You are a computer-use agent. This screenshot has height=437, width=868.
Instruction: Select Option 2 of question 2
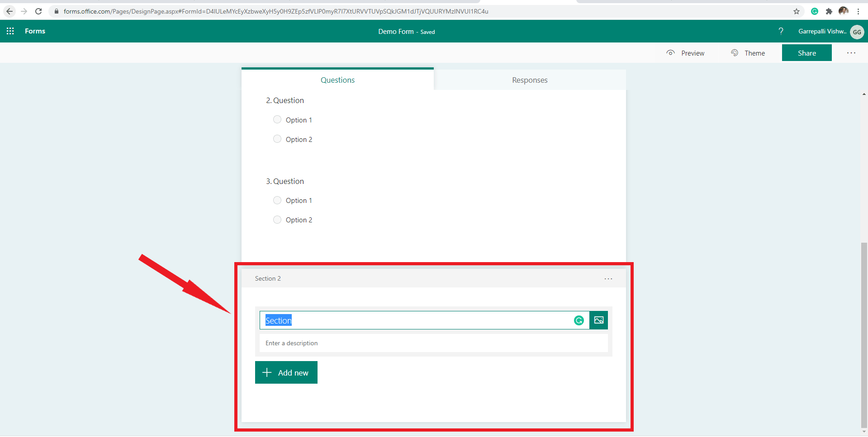point(277,139)
